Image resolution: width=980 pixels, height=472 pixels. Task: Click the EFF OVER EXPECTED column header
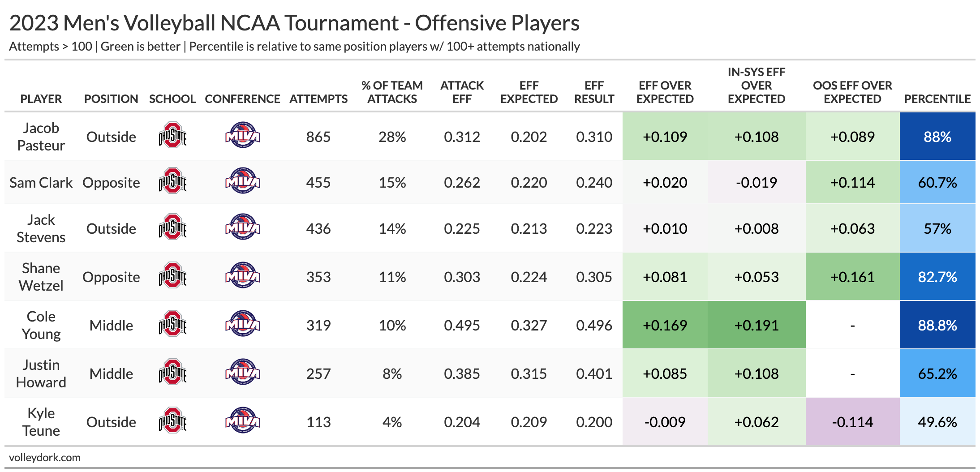[x=665, y=92]
